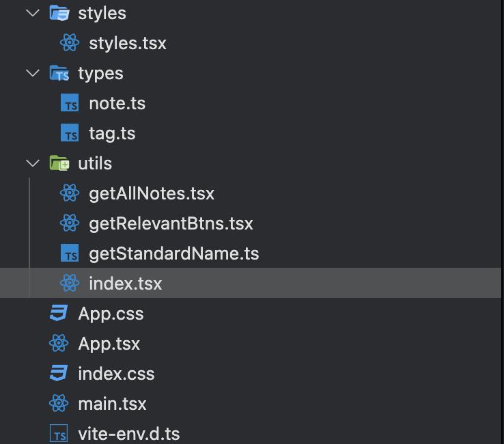Viewport: 504px width, 444px height.
Task: Select the utils folder name
Action: pyautogui.click(x=95, y=163)
